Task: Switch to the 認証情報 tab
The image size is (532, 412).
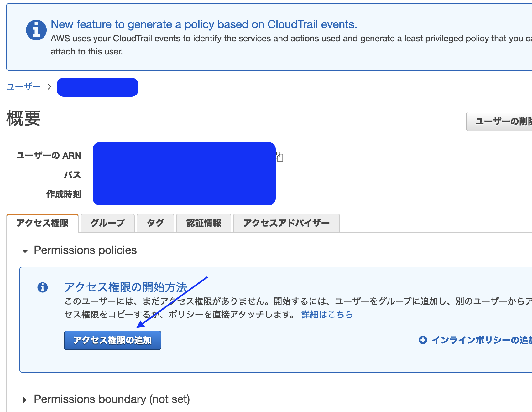Action: [204, 223]
